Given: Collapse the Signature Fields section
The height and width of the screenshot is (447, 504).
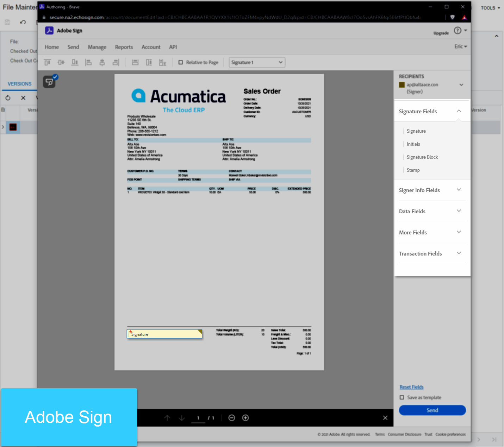Looking at the screenshot, I should pos(459,111).
